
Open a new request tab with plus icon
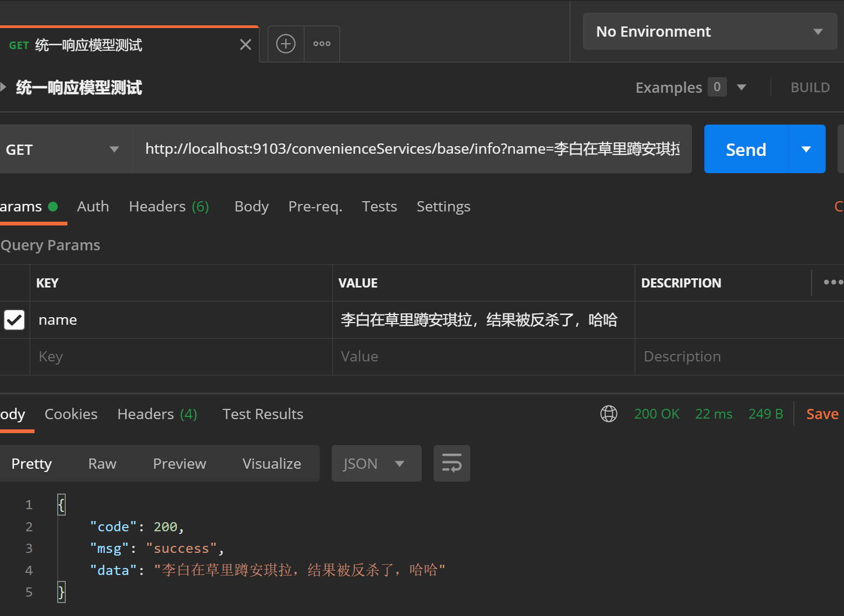click(286, 44)
